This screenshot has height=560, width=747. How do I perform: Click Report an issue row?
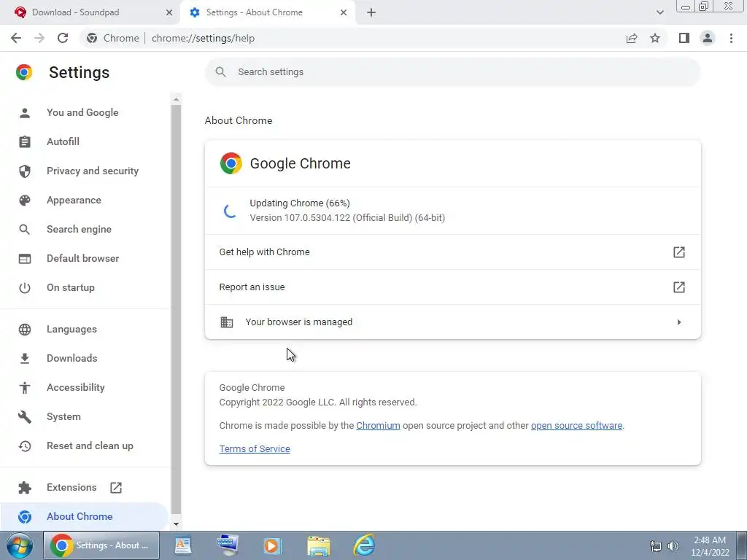click(452, 287)
